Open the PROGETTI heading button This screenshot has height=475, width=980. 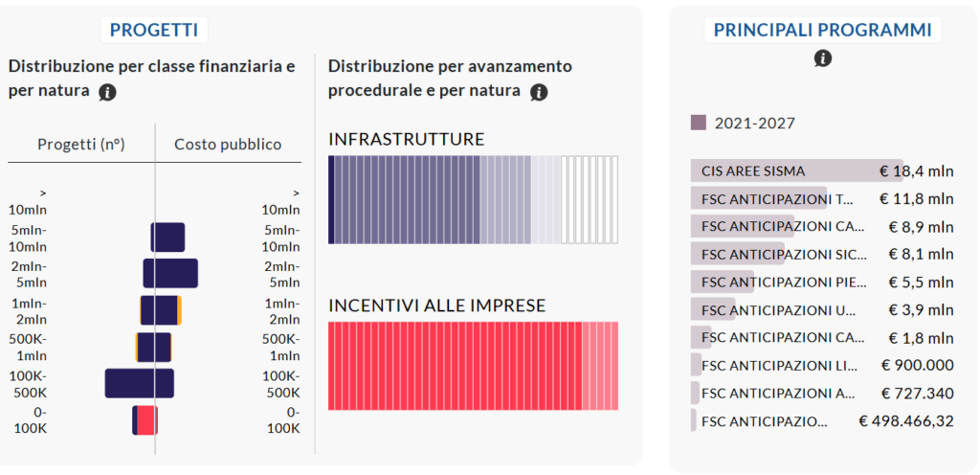pos(154,30)
